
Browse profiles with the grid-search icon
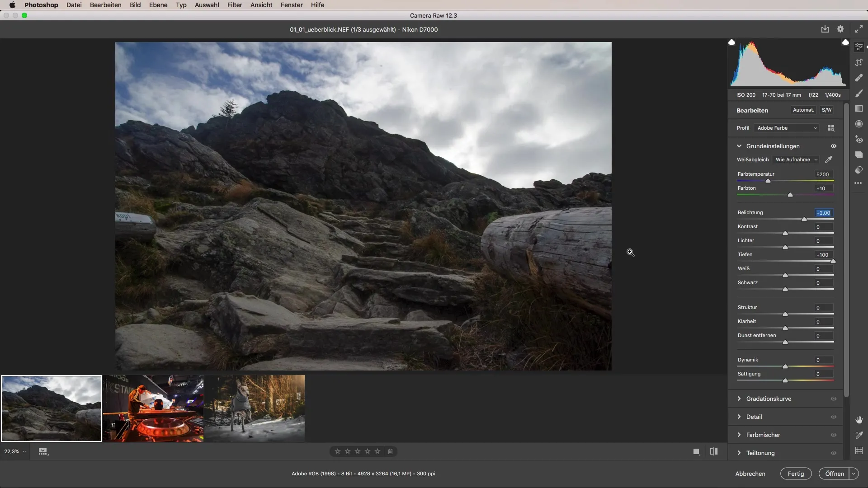[831, 128]
